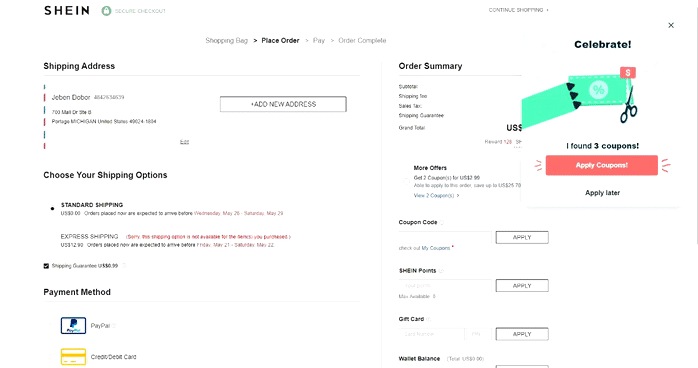The width and height of the screenshot is (698, 368).
Task: Select the Standard Shipping radio option
Action: coord(53,209)
